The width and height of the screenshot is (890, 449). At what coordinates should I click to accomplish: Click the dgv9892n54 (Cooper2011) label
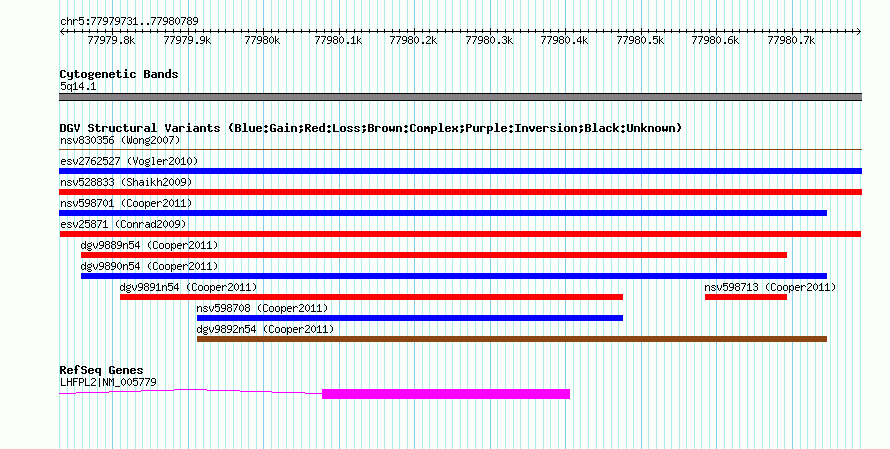tap(266, 329)
